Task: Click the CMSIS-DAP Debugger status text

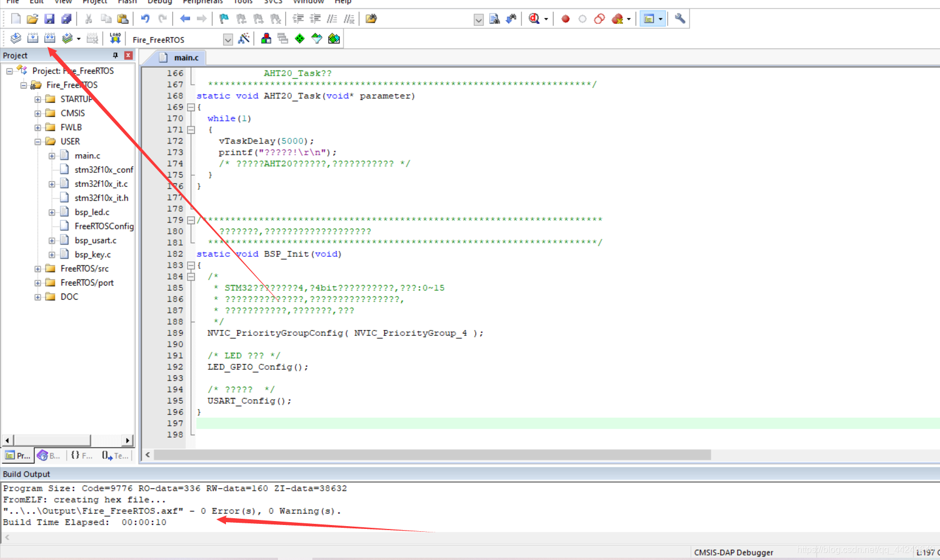Action: click(733, 553)
